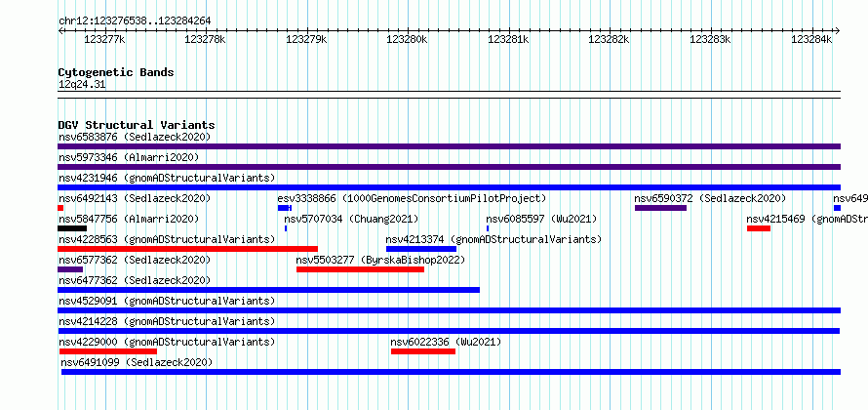Open the nsv5503277 (ByrskaBishop2022) label

click(381, 260)
